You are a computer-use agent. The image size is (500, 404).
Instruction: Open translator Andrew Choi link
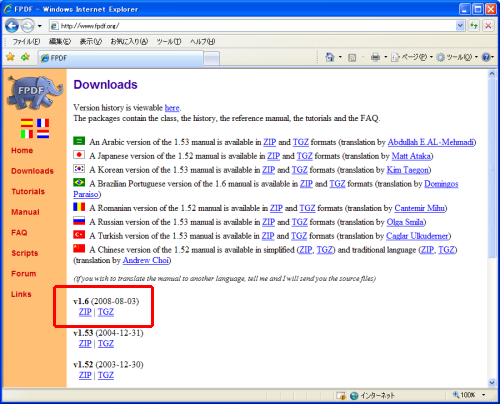146,261
